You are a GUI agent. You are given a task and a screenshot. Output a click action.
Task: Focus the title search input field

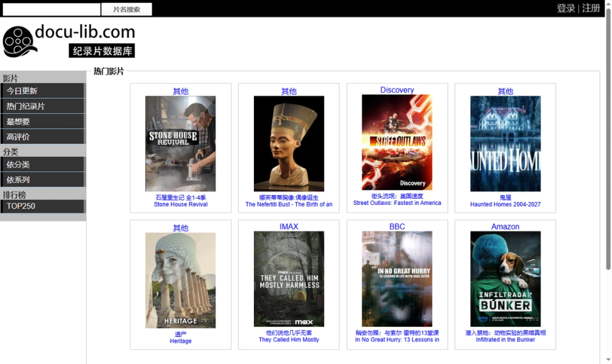pos(51,9)
